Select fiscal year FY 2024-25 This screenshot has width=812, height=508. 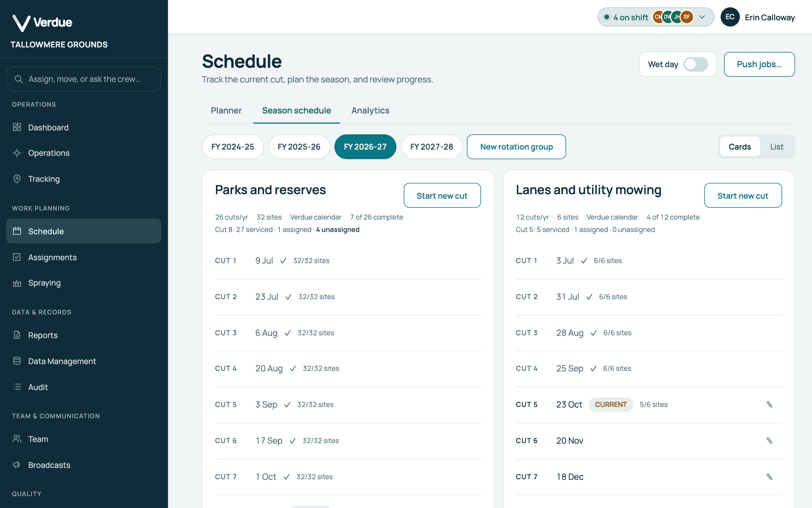coord(233,147)
